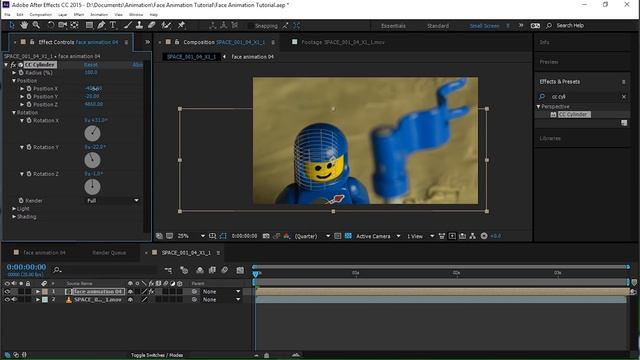Open the Animation menu

[99, 14]
